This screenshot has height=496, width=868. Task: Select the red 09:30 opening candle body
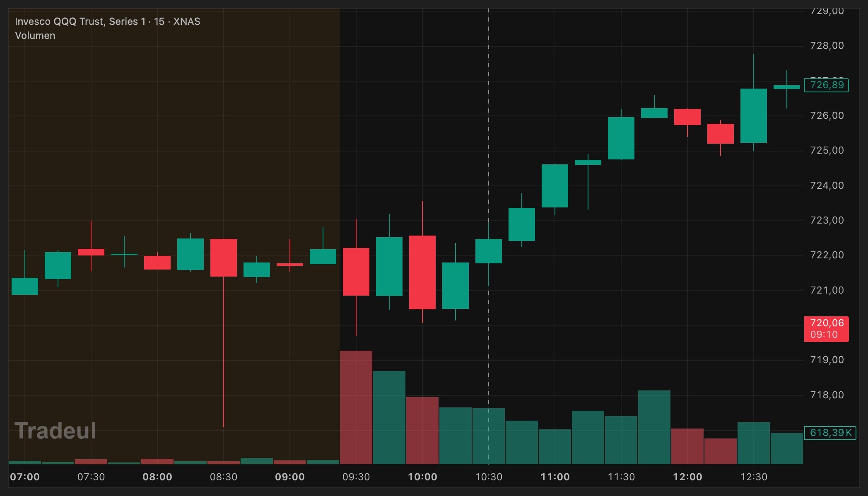click(x=356, y=272)
